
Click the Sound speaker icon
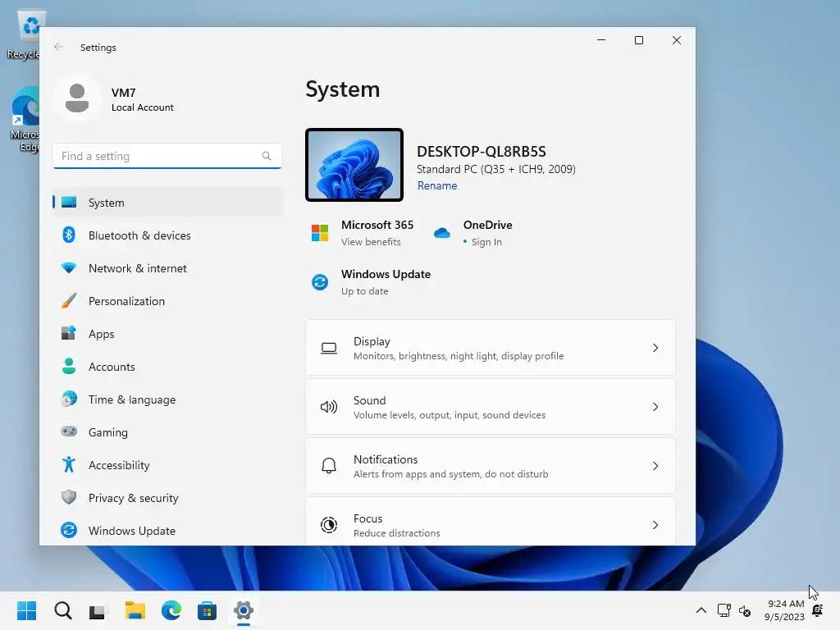pyautogui.click(x=329, y=407)
